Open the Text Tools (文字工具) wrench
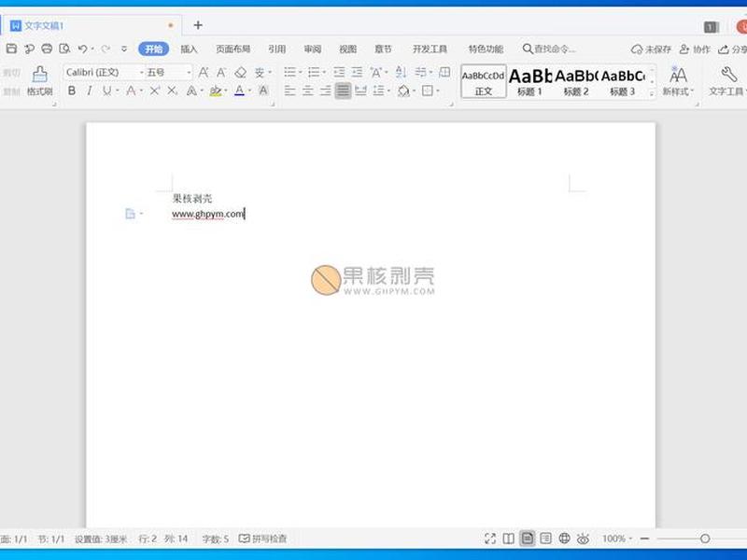 coord(728,81)
